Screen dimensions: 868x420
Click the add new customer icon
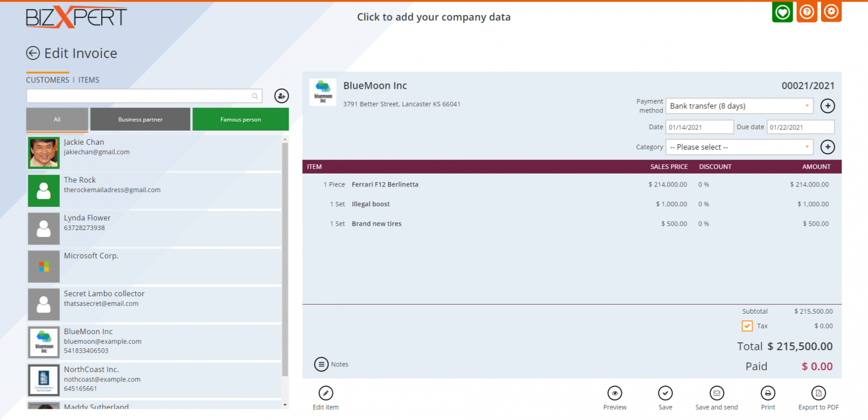click(281, 96)
